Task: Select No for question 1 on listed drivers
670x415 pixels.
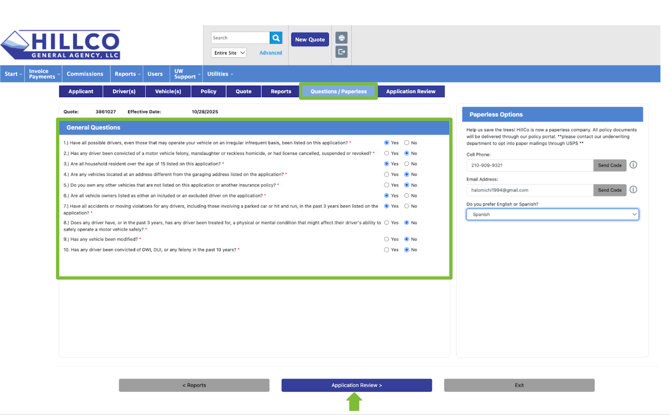Action: [x=406, y=143]
